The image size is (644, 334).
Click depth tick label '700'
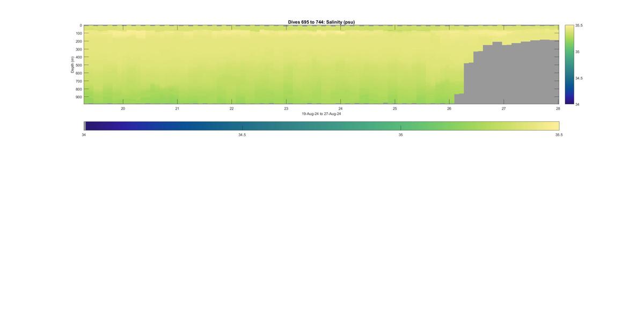(78, 81)
